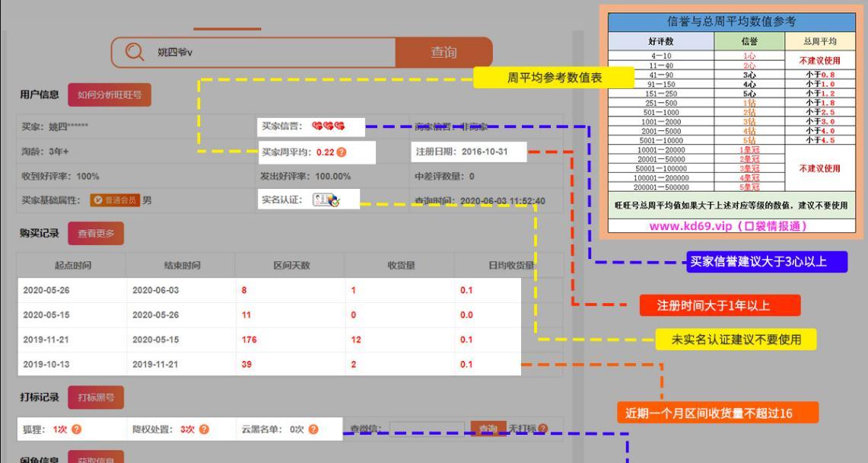Open the 如何分析旺旺号 guide button

coord(110,94)
